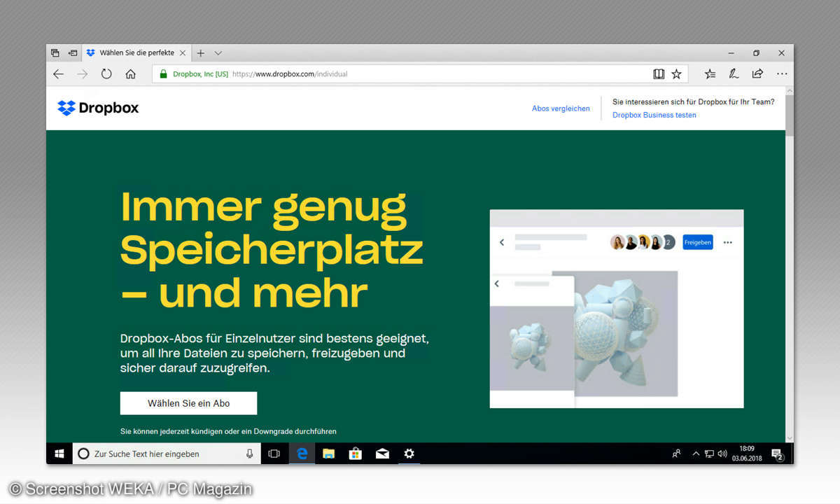Click the Edge icon on the taskbar

coord(302,454)
